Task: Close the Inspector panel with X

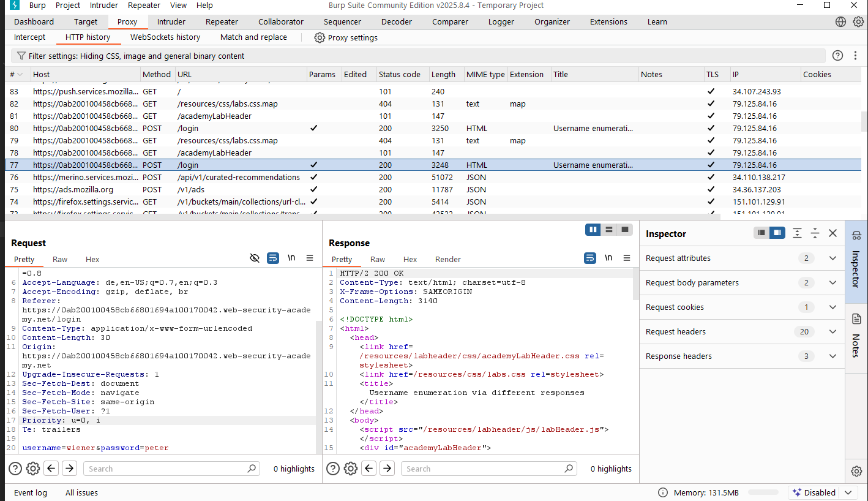Action: click(x=832, y=233)
